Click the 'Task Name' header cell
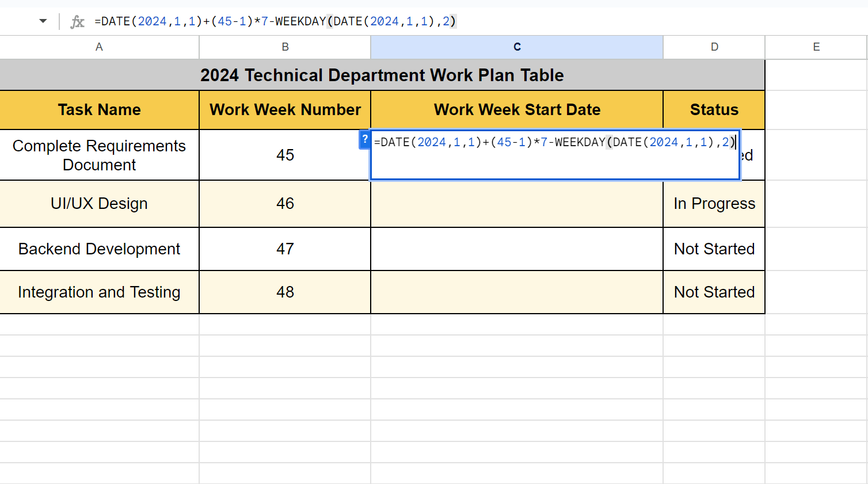 click(x=99, y=110)
